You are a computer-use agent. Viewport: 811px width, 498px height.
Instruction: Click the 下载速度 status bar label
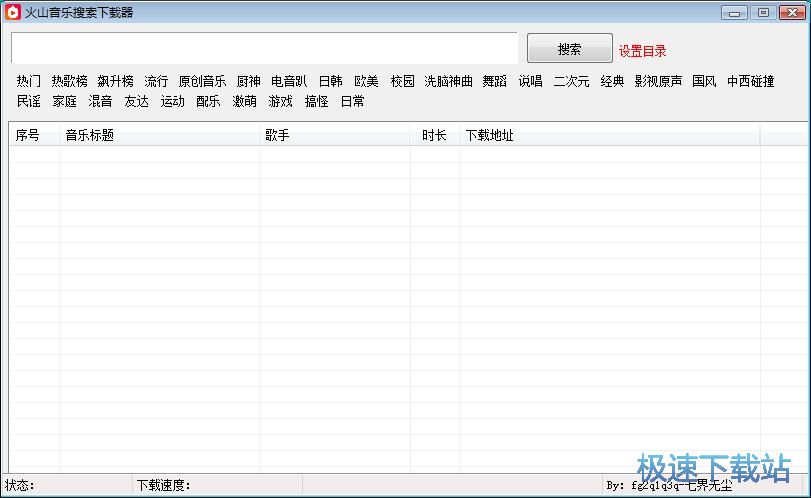(163, 485)
